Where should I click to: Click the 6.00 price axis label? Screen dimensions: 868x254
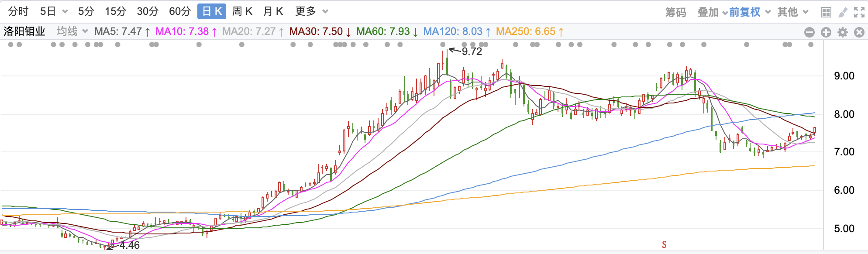pyautogui.click(x=844, y=190)
